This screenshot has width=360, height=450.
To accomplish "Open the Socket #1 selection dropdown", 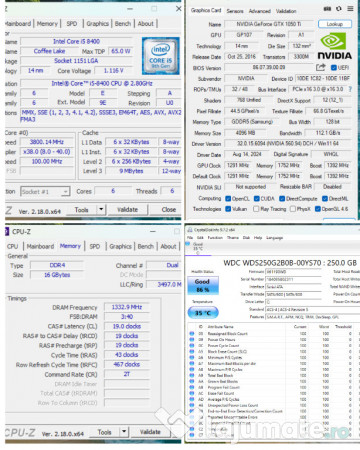I will pos(45,192).
